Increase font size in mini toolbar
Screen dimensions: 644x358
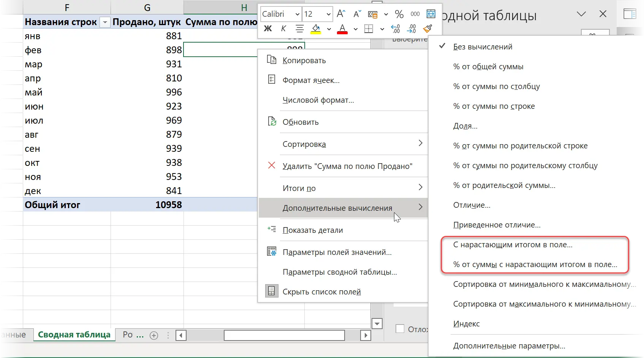pyautogui.click(x=341, y=14)
